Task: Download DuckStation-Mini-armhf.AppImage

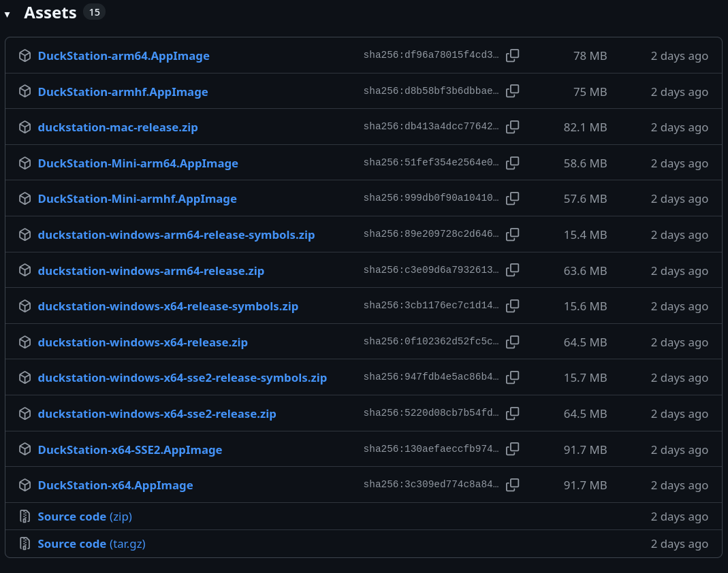Action: tap(137, 199)
